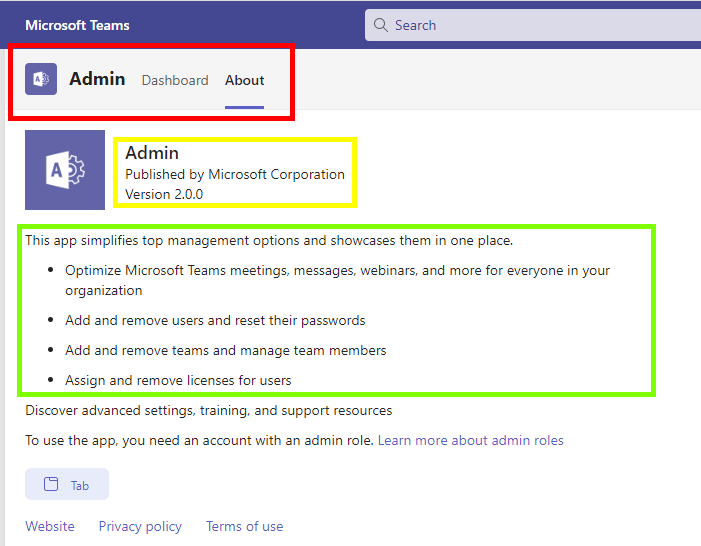Viewport: 701px width, 546px height.
Task: Open Learn more about admin roles link
Action: pyautogui.click(x=471, y=440)
